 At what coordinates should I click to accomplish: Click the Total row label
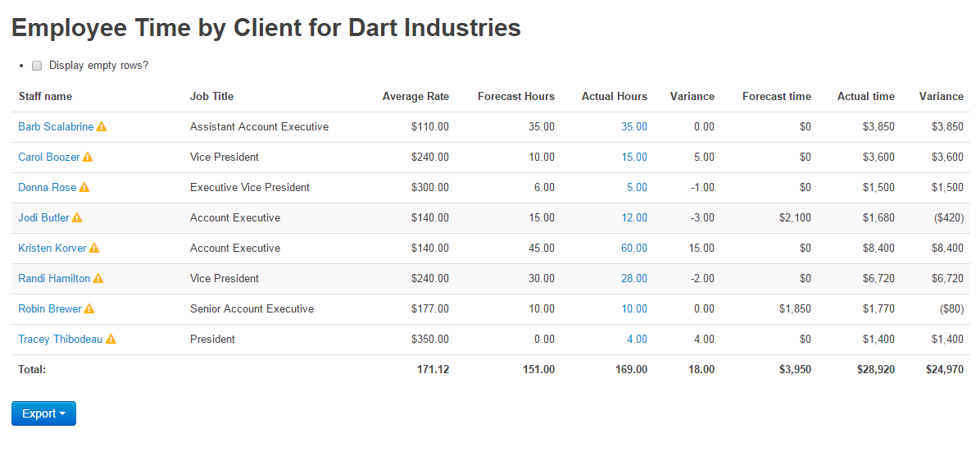tap(32, 369)
